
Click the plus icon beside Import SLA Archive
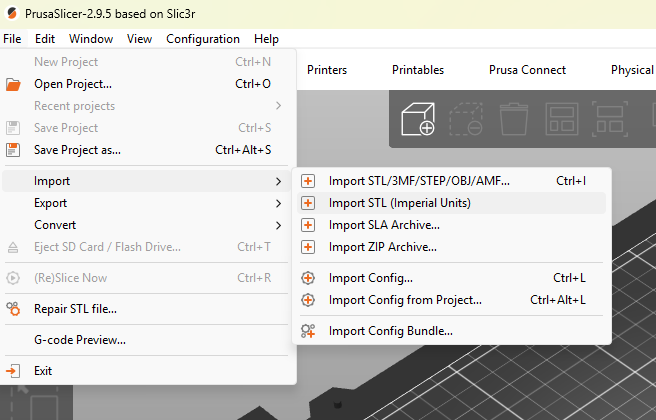(308, 225)
